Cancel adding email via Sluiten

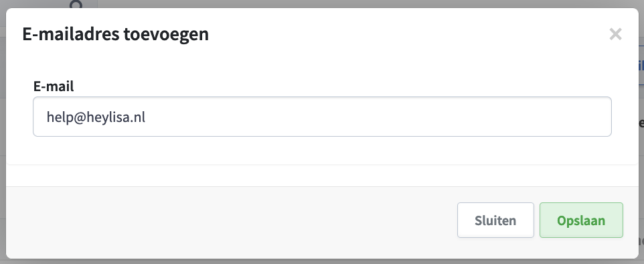(495, 220)
